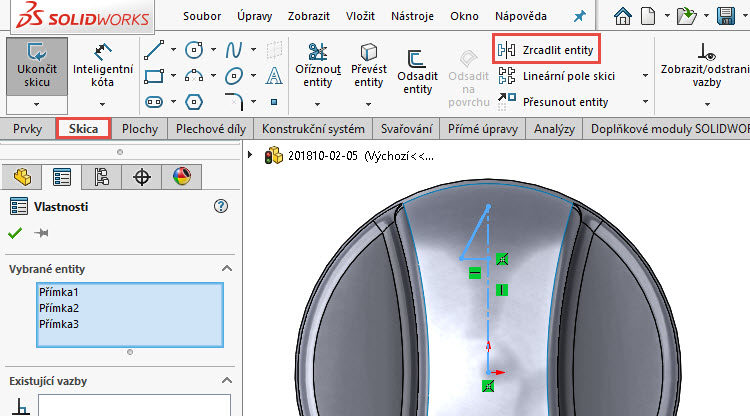This screenshot has width=750, height=416.
Task: Click Oříznout entity trim tool
Action: click(x=318, y=66)
